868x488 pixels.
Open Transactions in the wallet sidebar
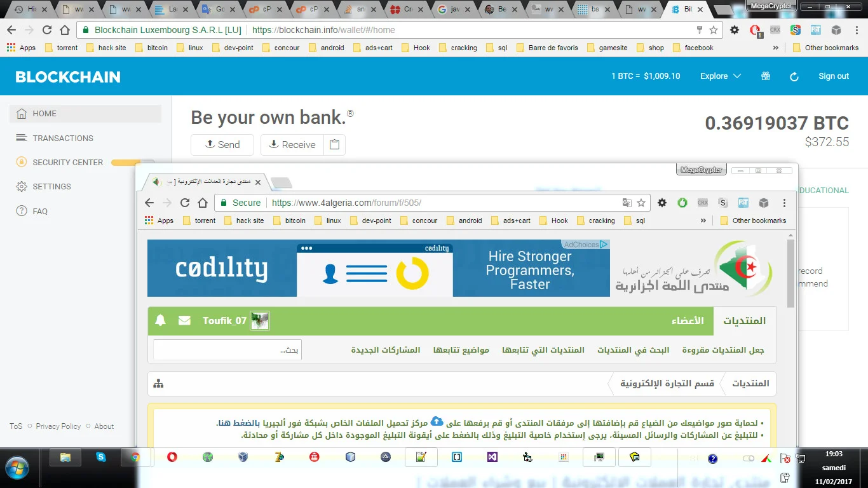[63, 138]
